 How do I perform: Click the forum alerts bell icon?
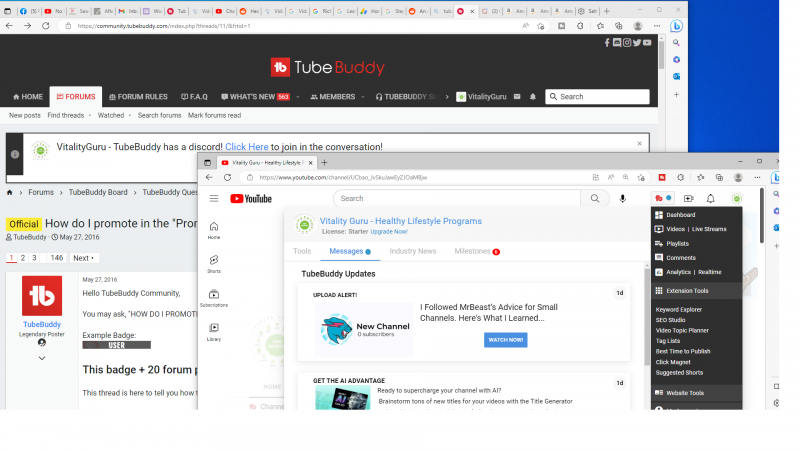533,97
